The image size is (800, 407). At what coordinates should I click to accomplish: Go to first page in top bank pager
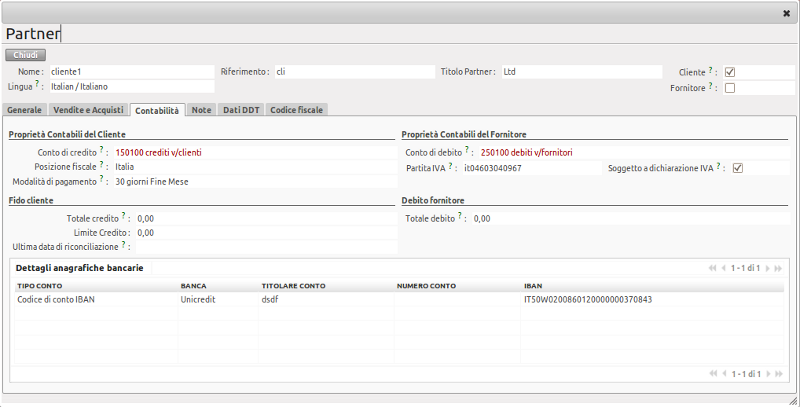click(712, 268)
